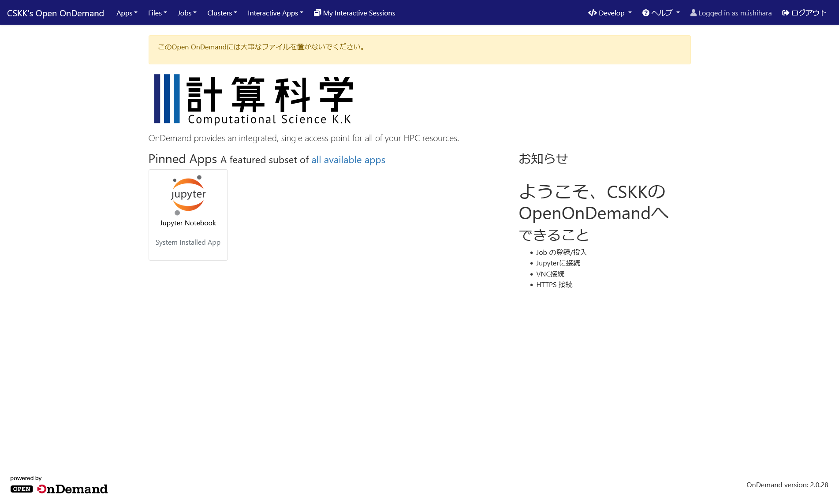Click the お知らせ heading
839x504 pixels.
543,159
